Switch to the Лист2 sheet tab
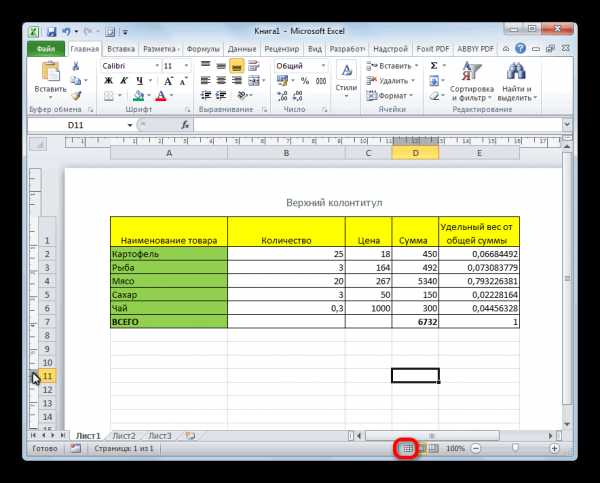The height and width of the screenshot is (483, 600). [x=124, y=436]
